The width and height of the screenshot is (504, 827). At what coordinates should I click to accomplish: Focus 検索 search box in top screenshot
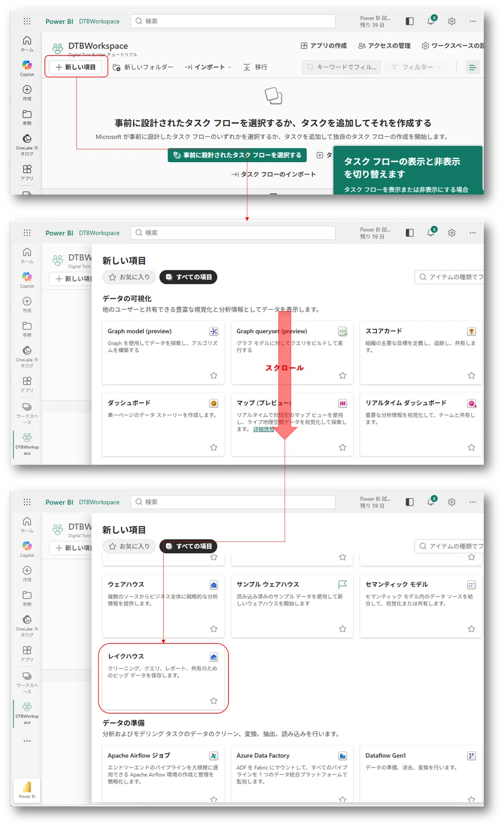pos(233,21)
